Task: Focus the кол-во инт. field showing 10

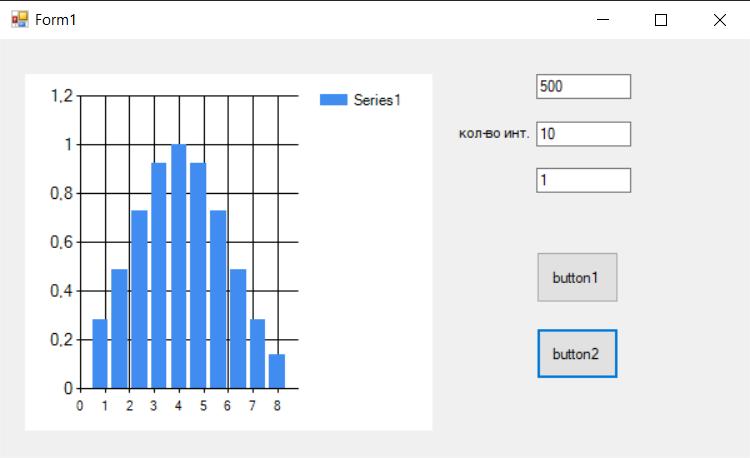Action: 583,134
